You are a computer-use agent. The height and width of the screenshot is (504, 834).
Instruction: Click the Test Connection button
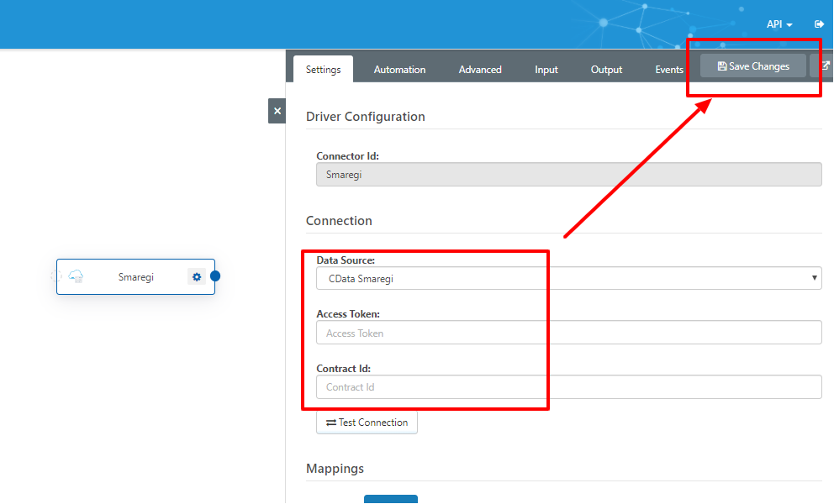click(367, 423)
